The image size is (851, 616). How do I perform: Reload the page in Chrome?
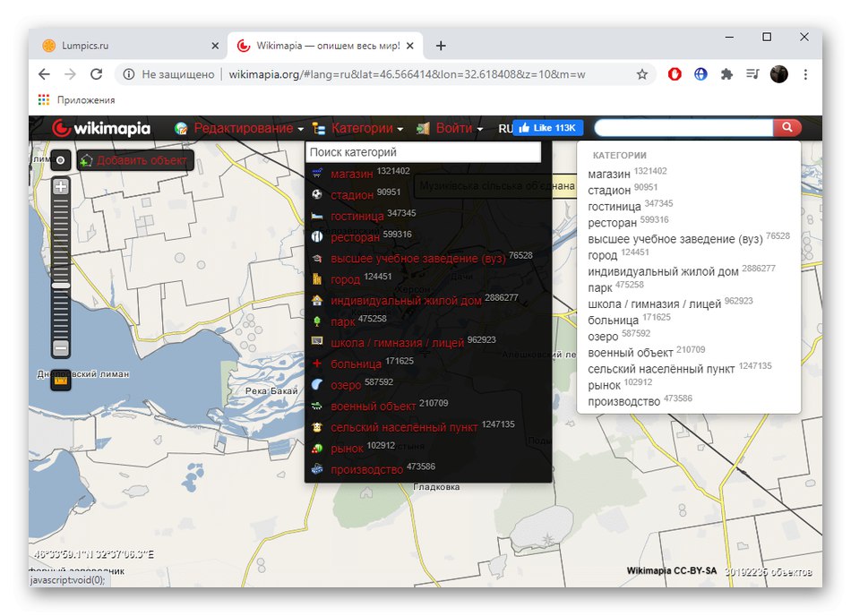coord(97,74)
